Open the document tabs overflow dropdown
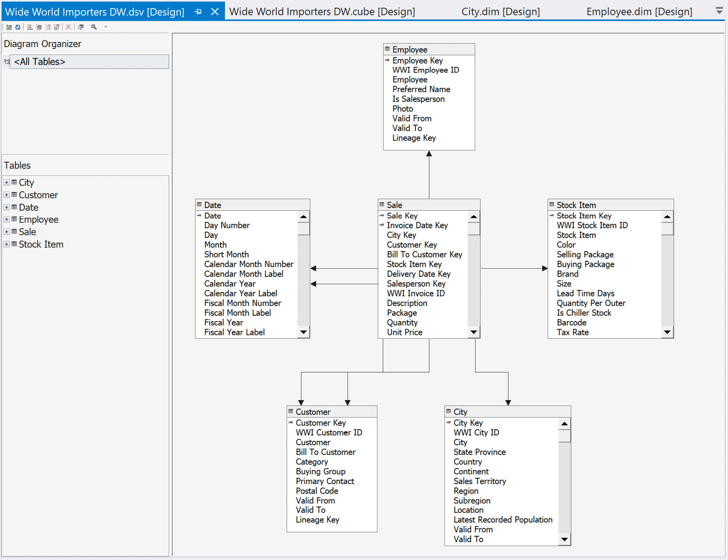The image size is (728, 560). pyautogui.click(x=719, y=11)
